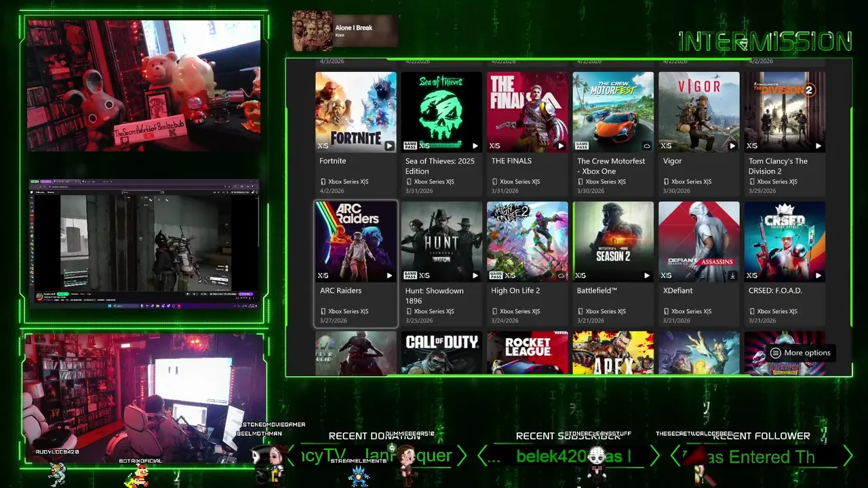Image resolution: width=868 pixels, height=488 pixels.
Task: Open the Apex cover tile
Action: point(613,353)
